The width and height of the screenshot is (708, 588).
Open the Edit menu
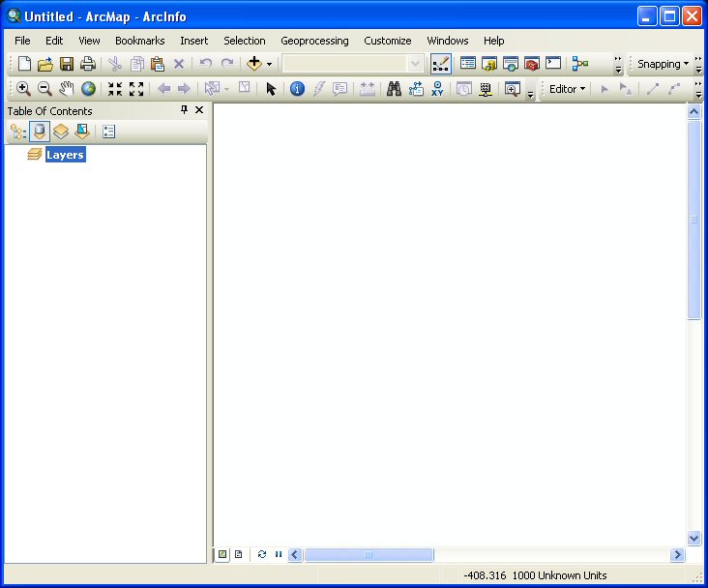54,41
